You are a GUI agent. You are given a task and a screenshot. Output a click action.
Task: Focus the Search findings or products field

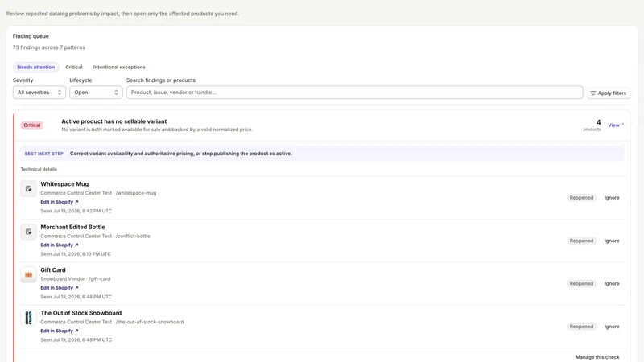point(354,93)
